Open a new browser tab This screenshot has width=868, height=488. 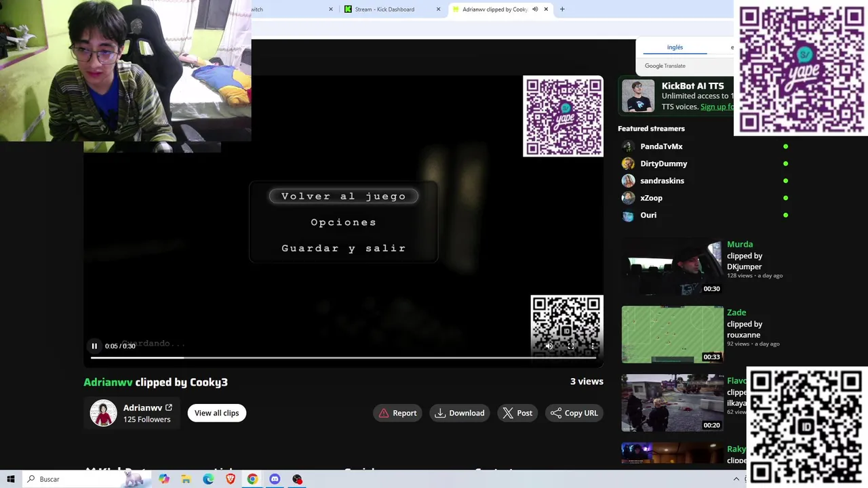click(x=562, y=9)
